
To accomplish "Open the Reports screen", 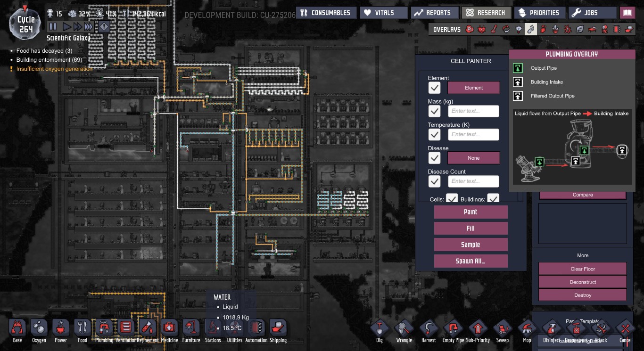I will [434, 13].
